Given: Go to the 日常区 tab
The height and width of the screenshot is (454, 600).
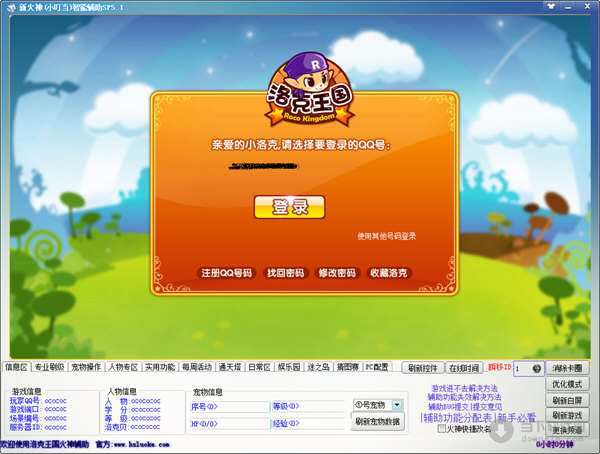Looking at the screenshot, I should 259,367.
